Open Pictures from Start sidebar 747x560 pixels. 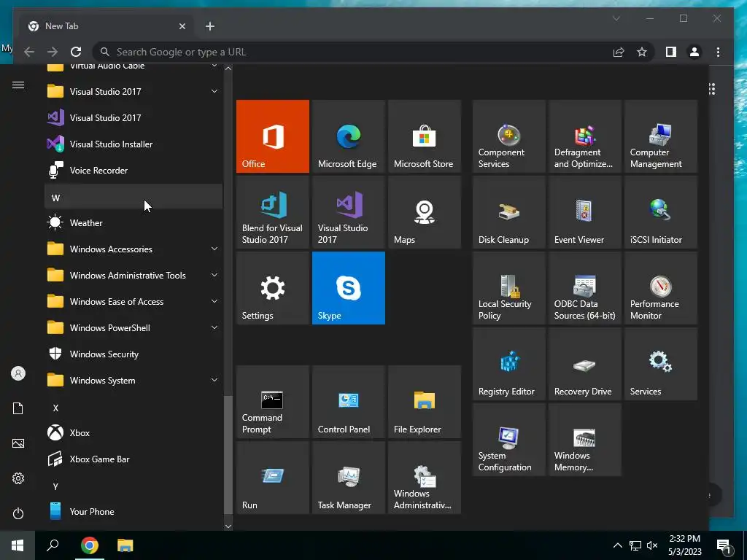click(18, 443)
